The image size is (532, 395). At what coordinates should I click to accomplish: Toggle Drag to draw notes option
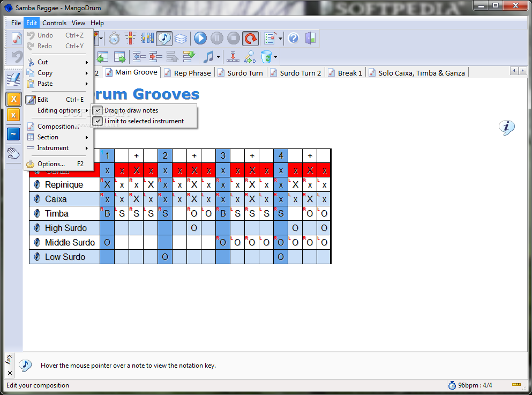pyautogui.click(x=144, y=110)
